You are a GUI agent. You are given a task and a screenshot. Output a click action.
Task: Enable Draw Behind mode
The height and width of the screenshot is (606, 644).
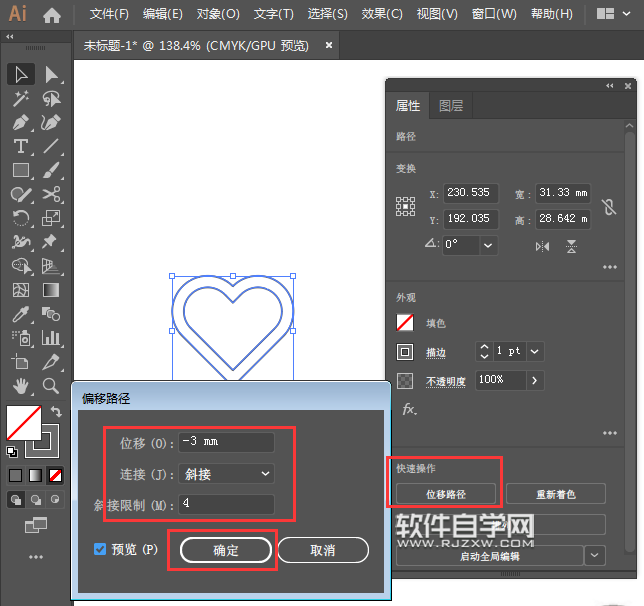click(36, 500)
